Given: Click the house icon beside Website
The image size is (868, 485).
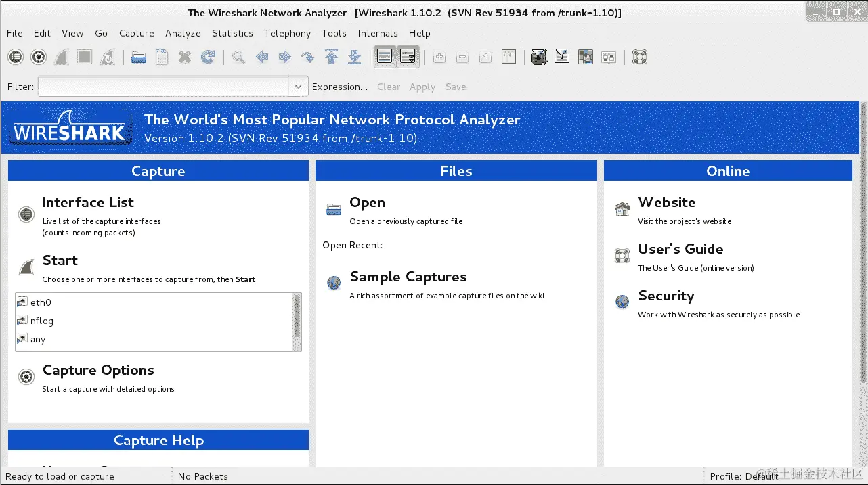Looking at the screenshot, I should pos(622,209).
